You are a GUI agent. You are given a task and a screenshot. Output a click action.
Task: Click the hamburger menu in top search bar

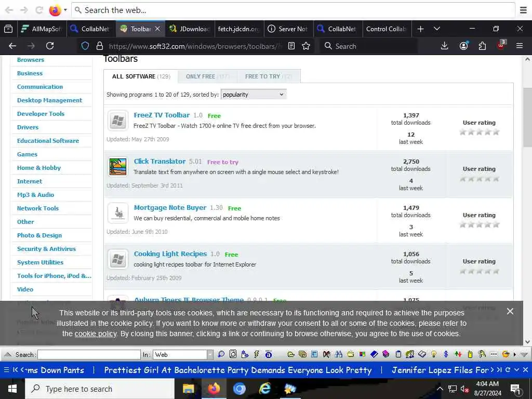(523, 10)
